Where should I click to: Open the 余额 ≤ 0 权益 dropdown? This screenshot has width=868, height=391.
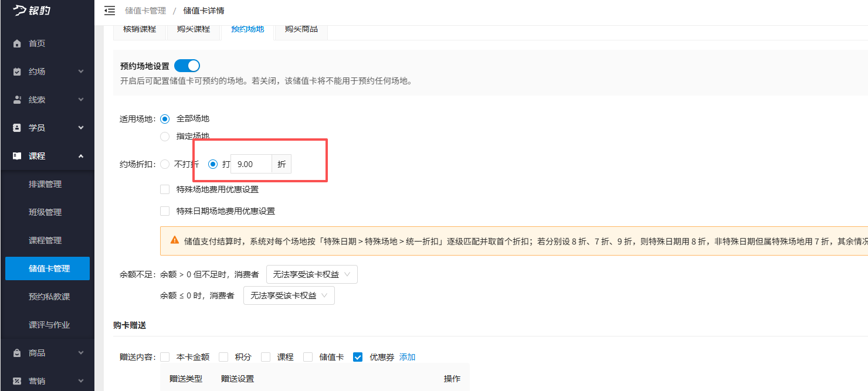pyautogui.click(x=289, y=295)
